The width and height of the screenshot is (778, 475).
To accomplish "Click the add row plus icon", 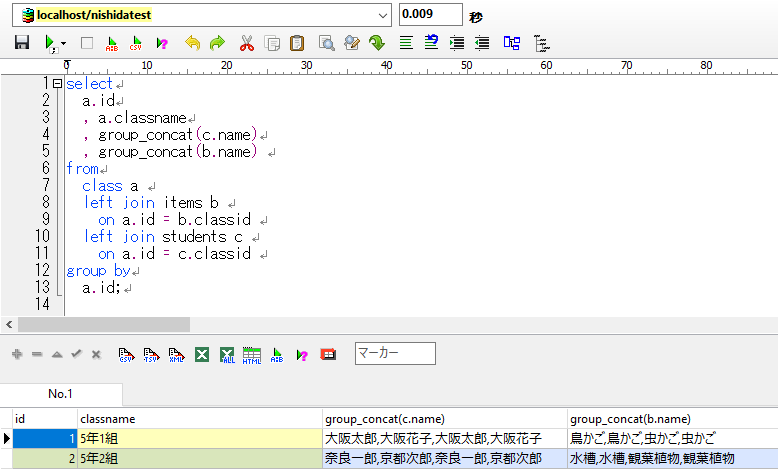I will coord(17,354).
